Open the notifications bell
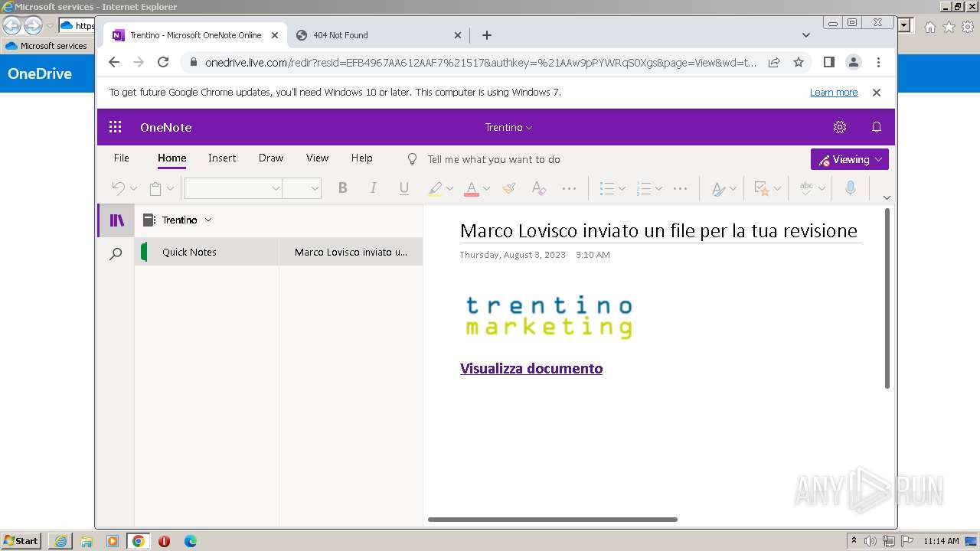The height and width of the screenshot is (551, 980). point(877,127)
